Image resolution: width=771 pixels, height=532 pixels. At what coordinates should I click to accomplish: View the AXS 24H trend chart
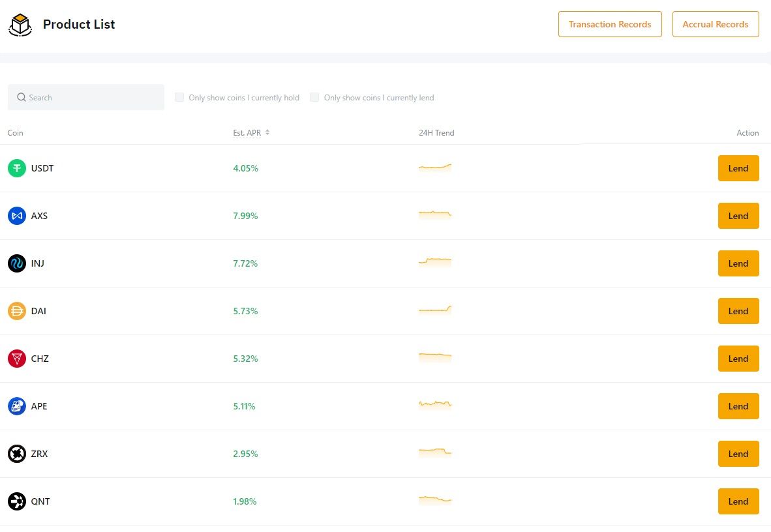pyautogui.click(x=435, y=214)
